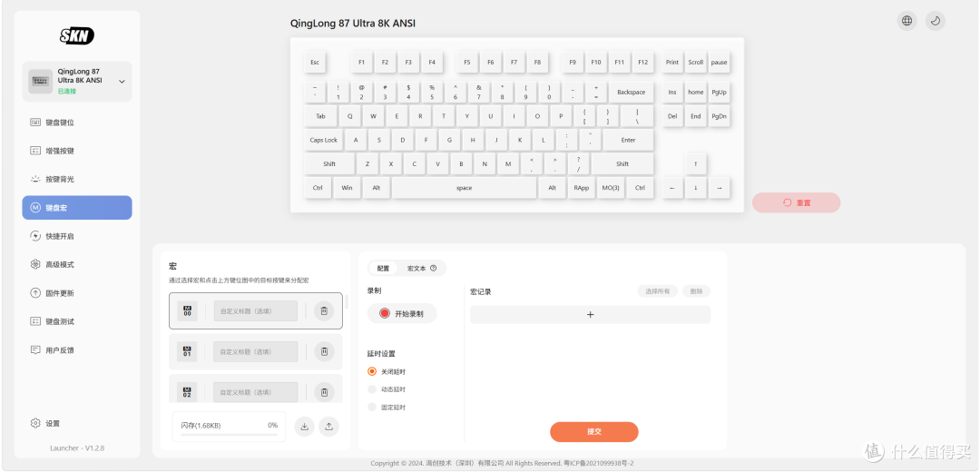The width and height of the screenshot is (980, 472).
Task: Select the F1 key on keyboard map
Action: click(x=362, y=63)
